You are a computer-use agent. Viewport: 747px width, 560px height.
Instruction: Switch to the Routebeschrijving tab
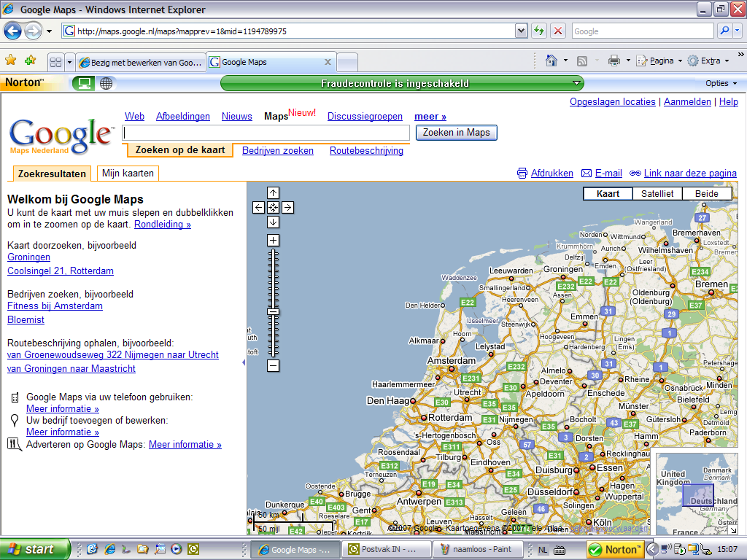(x=366, y=150)
